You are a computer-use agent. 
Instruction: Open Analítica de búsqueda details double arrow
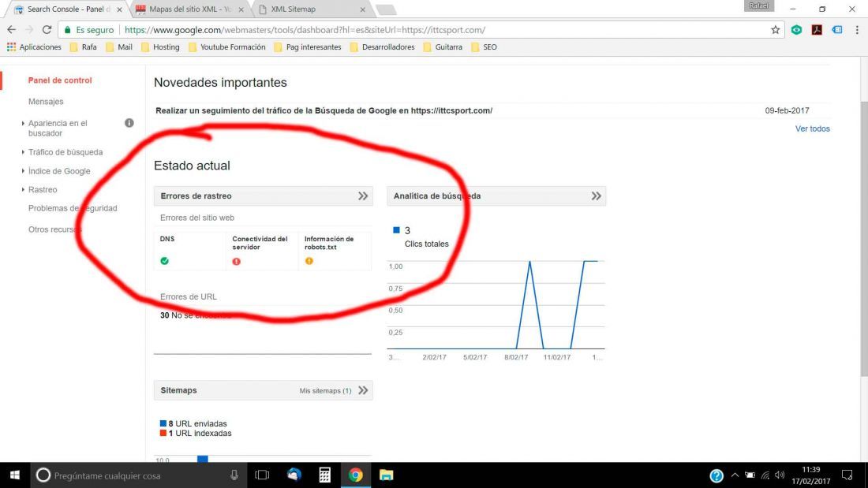(596, 196)
